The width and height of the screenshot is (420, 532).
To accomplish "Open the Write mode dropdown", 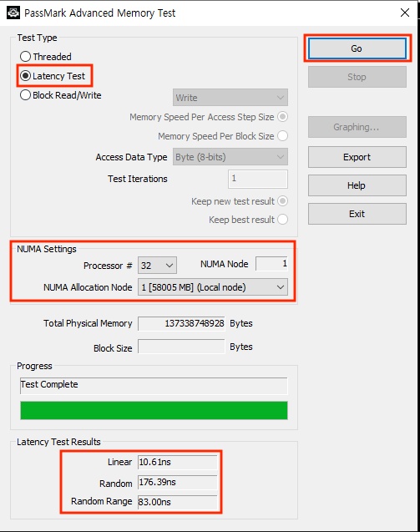I will coord(230,98).
